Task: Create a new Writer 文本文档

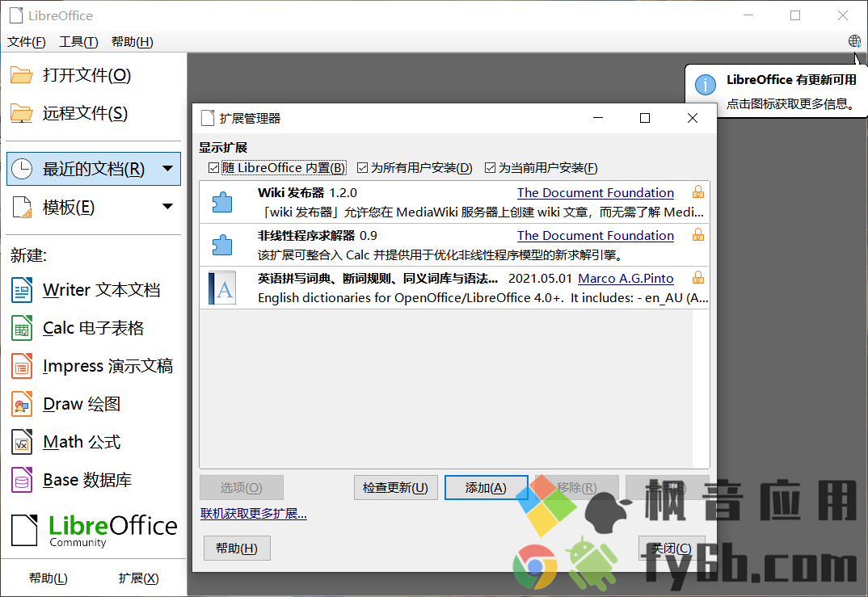Action: pos(102,290)
